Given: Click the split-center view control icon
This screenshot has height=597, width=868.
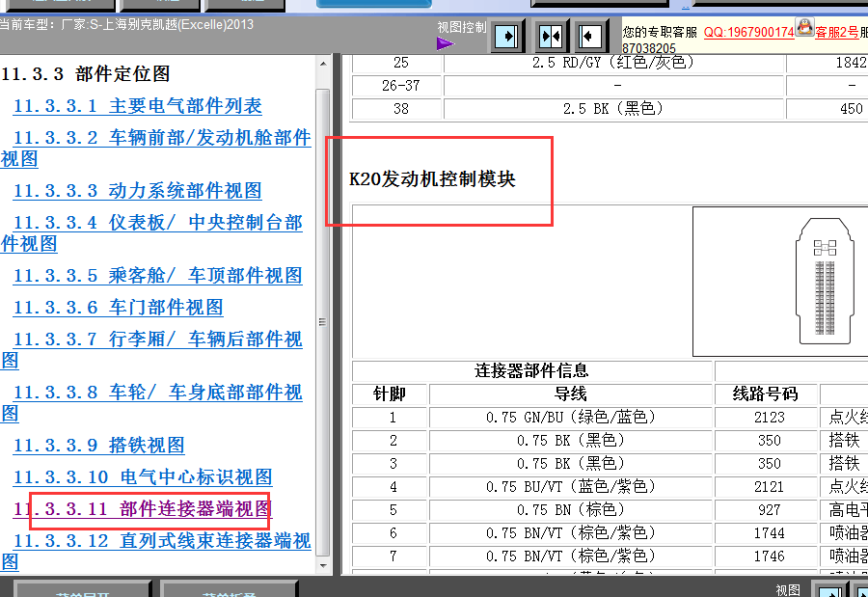Looking at the screenshot, I should [x=551, y=37].
